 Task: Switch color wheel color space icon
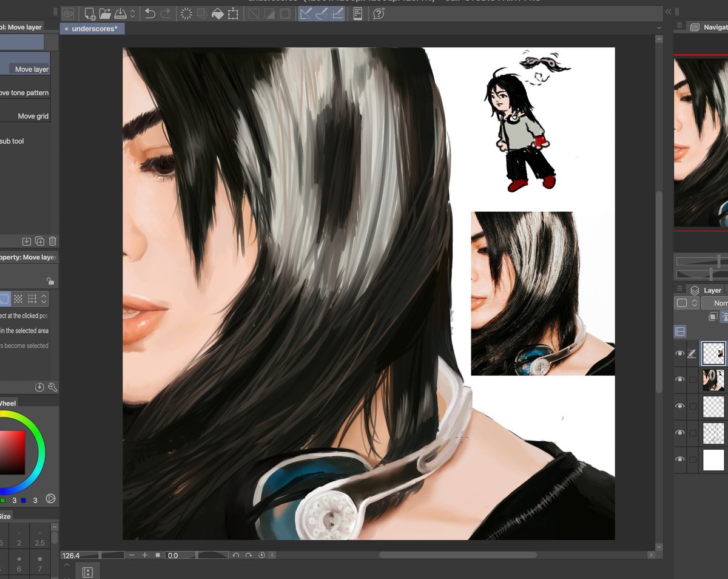51,499
